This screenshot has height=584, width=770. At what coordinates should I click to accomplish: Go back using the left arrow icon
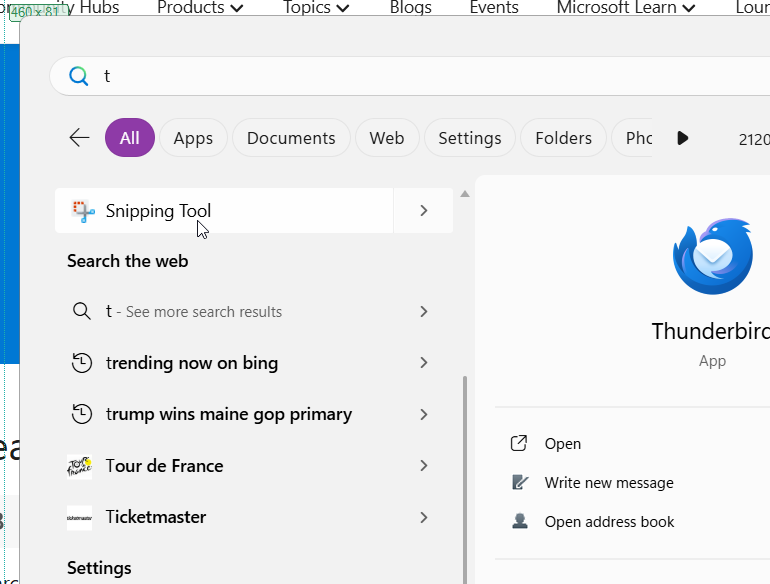(79, 138)
